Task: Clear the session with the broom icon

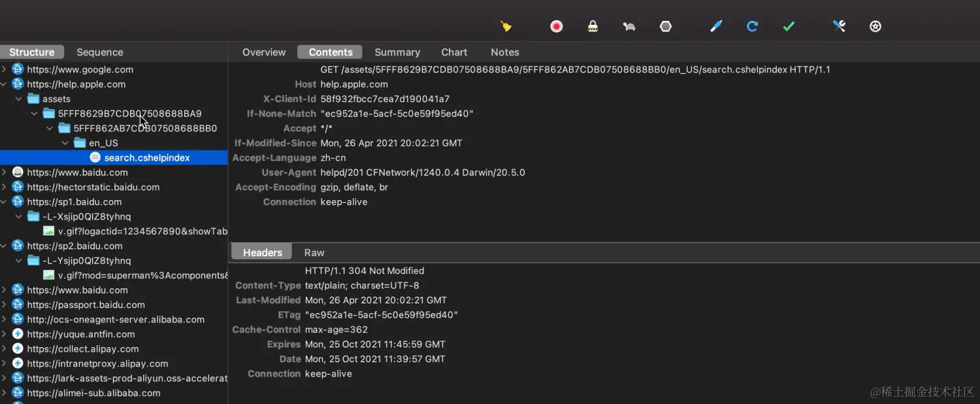Action: pos(506,26)
